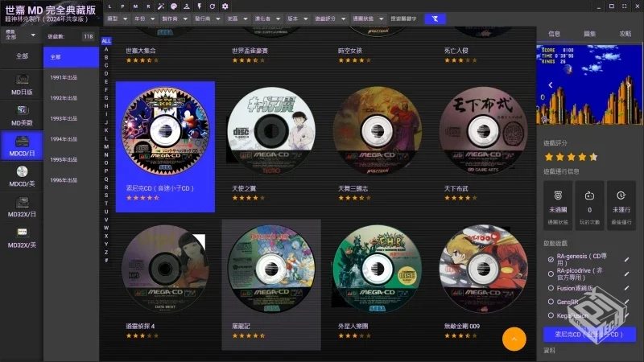Open the 製作商 filter dropdown
This screenshot has height=362, width=644.
tap(175, 19)
